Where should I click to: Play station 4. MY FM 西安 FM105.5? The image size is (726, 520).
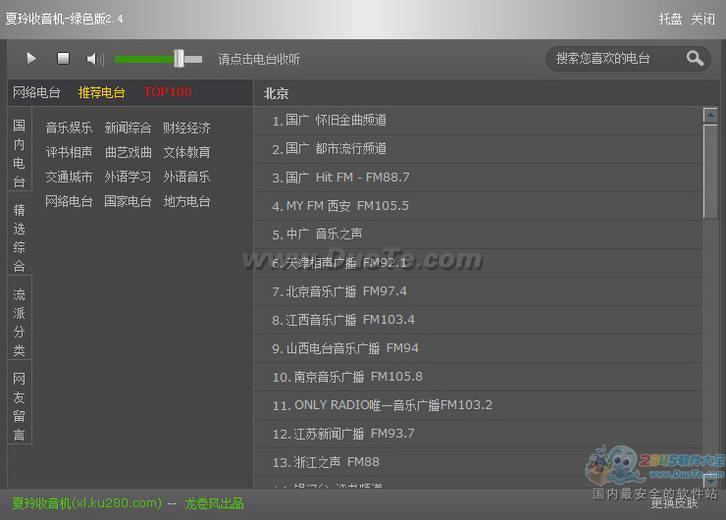(x=478, y=206)
